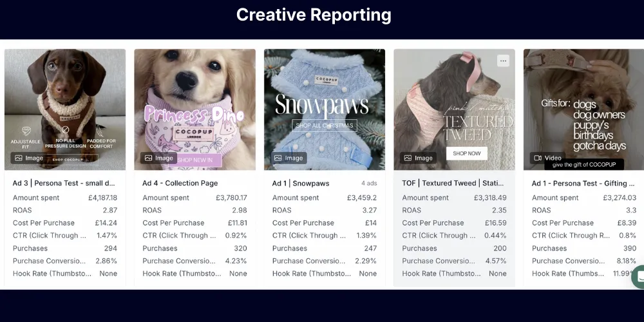
Task: Click the Snowpaws cost per purchase £14
Action: [x=371, y=223]
